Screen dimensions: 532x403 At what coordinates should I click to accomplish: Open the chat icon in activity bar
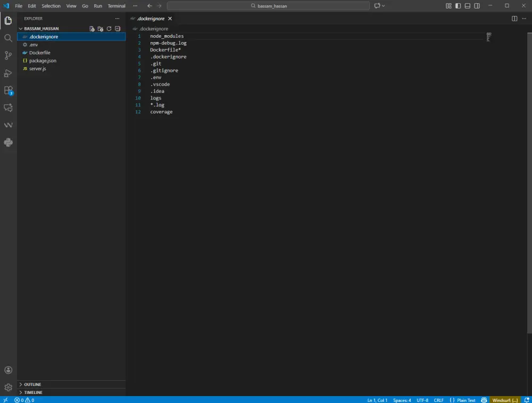point(8,108)
